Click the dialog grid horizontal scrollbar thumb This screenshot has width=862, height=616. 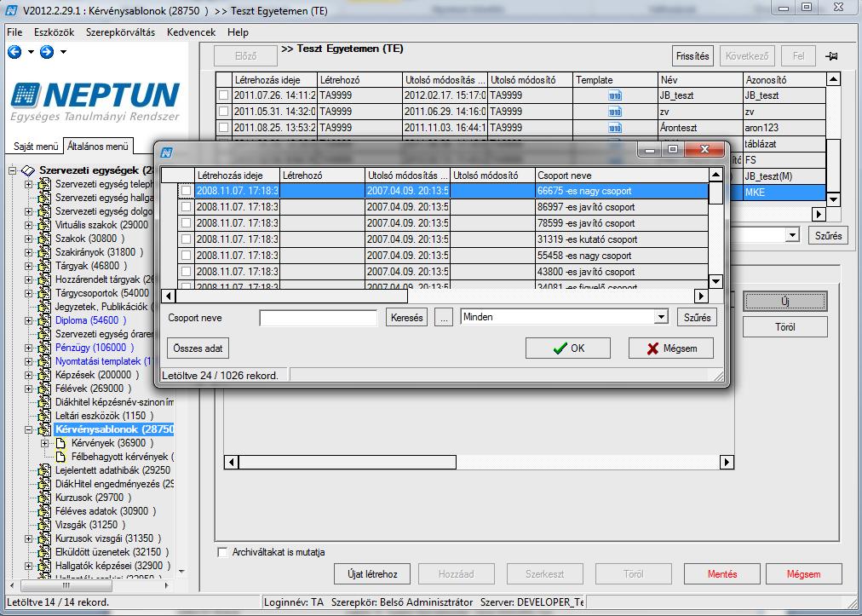tap(292, 296)
